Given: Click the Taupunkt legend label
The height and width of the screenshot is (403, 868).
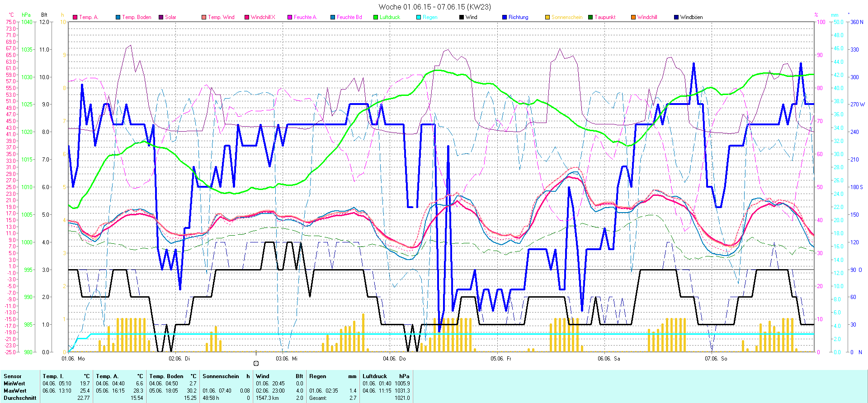Looking at the screenshot, I should (604, 17).
